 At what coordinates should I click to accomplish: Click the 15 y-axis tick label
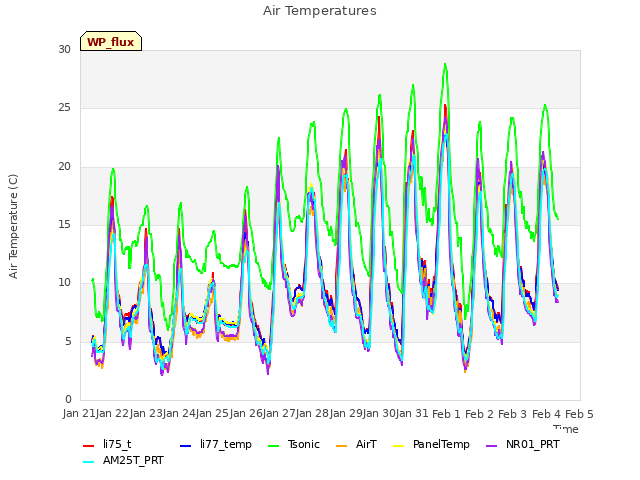click(x=64, y=224)
